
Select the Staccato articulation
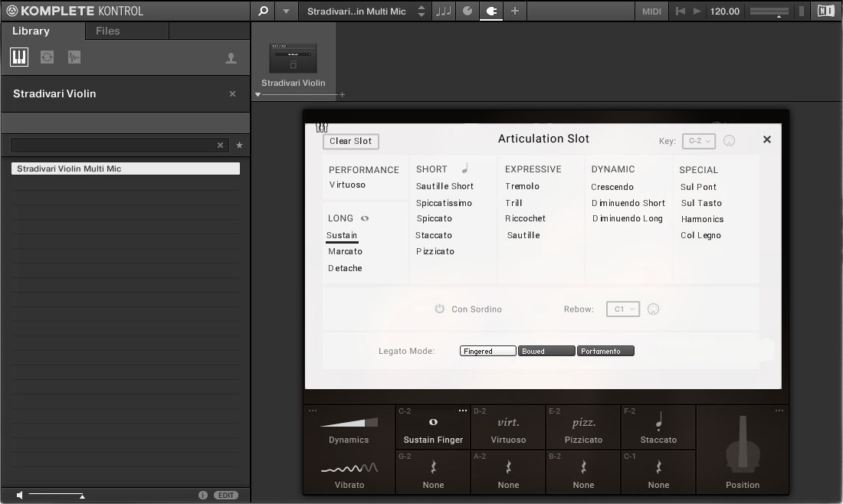tap(433, 235)
